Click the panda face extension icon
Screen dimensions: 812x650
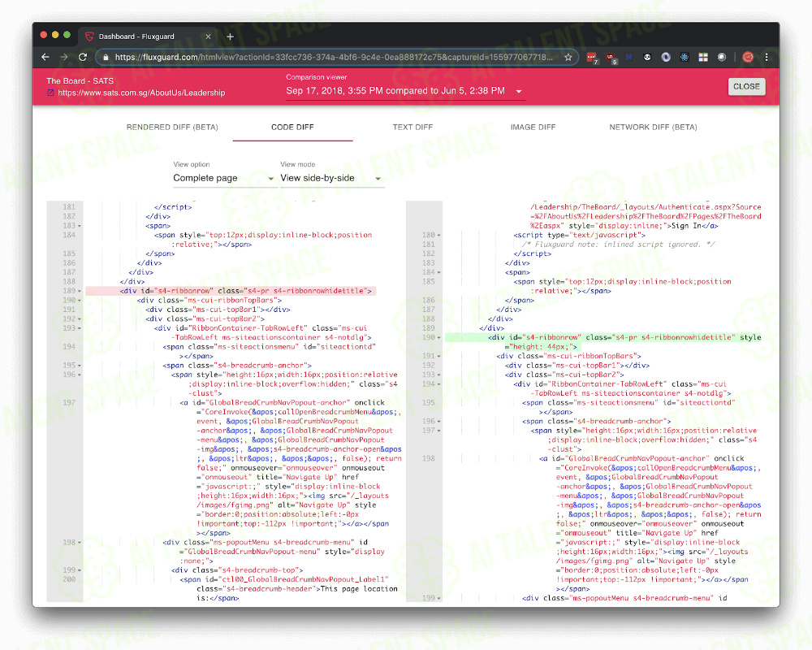tap(647, 58)
